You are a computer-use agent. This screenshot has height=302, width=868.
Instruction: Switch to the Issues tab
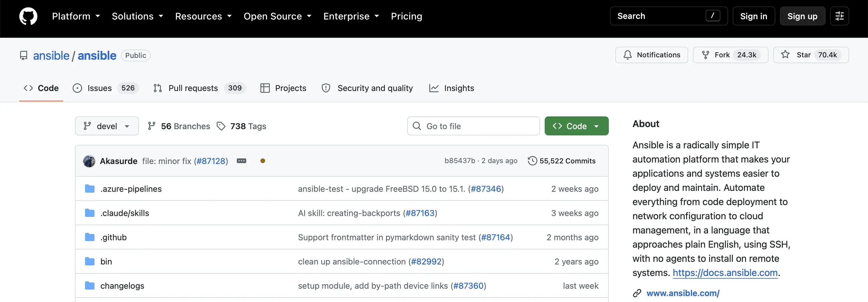[x=105, y=88]
